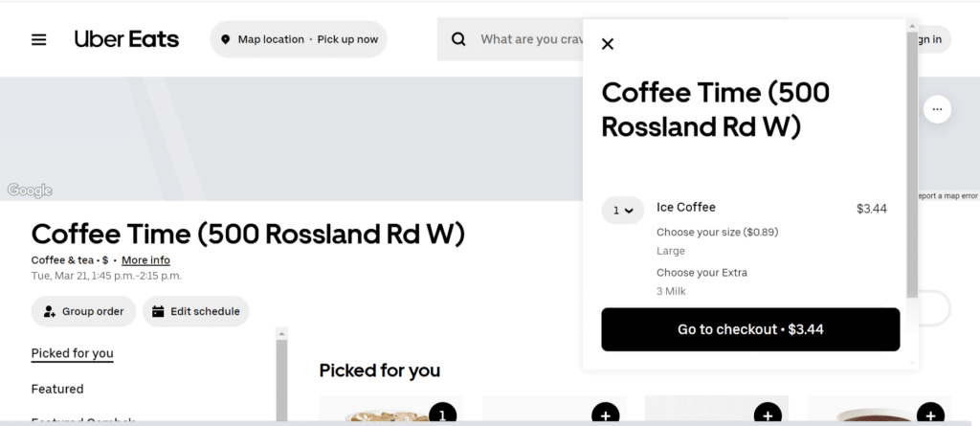The image size is (980, 426).
Task: Click cart panel scrollbar up arrow
Action: click(912, 26)
